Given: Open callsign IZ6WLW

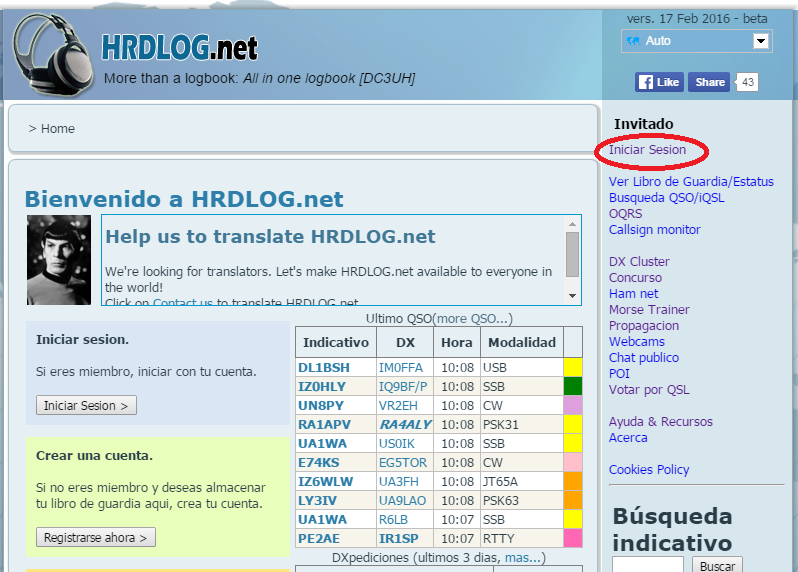Looking at the screenshot, I should [325, 481].
